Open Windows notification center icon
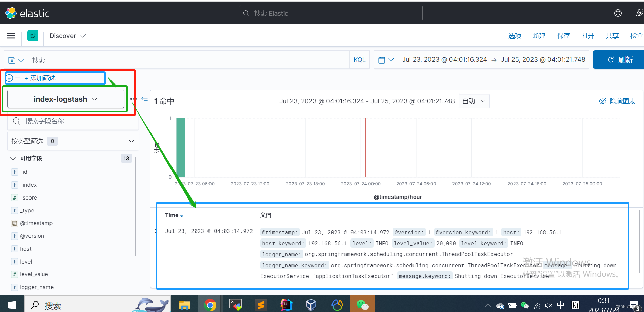This screenshot has height=312, width=644. [x=634, y=305]
